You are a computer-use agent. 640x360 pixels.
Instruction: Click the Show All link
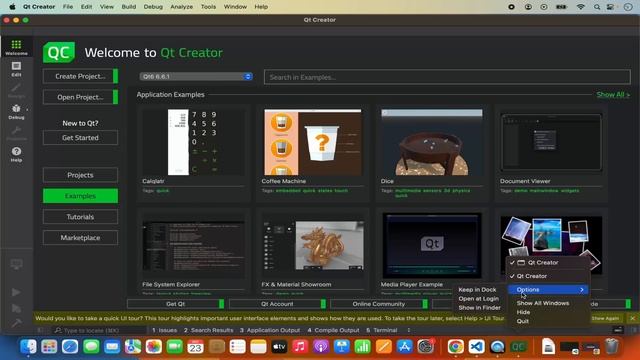[613, 94]
